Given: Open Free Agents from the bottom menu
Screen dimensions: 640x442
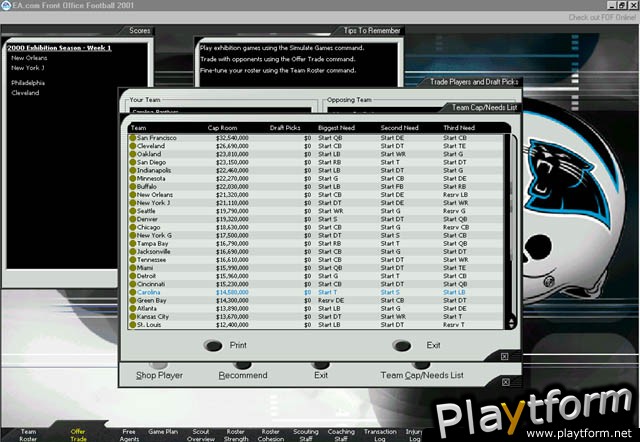Looking at the screenshot, I should (129, 435).
